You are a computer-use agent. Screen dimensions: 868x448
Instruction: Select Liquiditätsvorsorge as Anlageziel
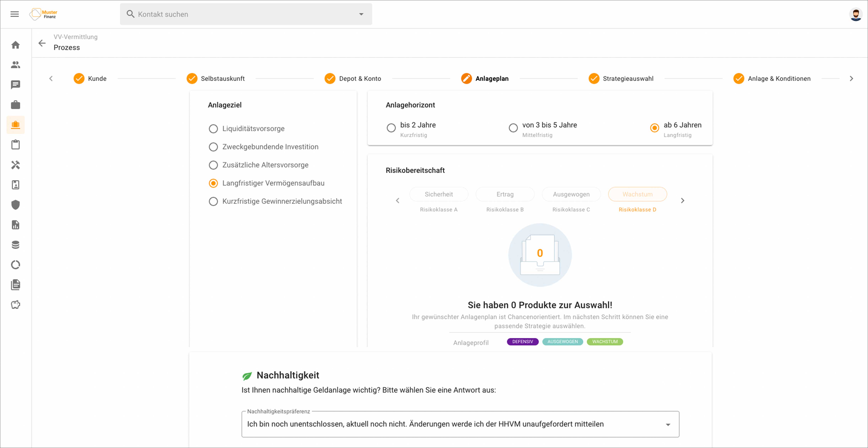[213, 128]
